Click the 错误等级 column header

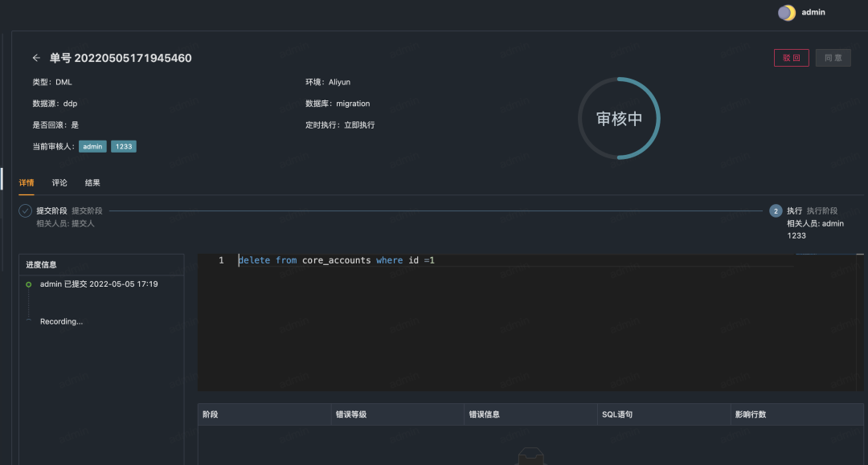(398, 414)
